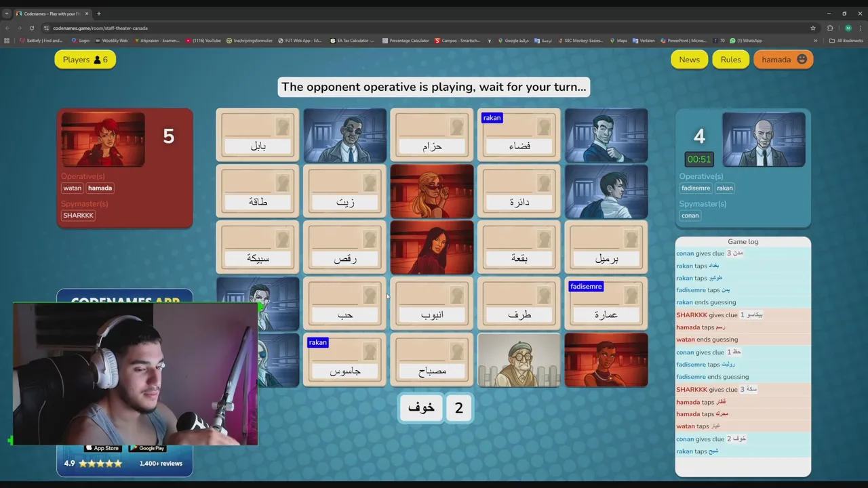868x488 pixels.
Task: Click the hamada operative tag on red team
Action: (x=100, y=188)
